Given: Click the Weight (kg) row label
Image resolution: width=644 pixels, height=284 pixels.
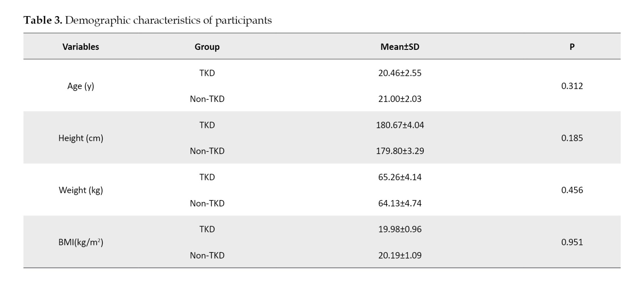Looking at the screenshot, I should 80,190.
